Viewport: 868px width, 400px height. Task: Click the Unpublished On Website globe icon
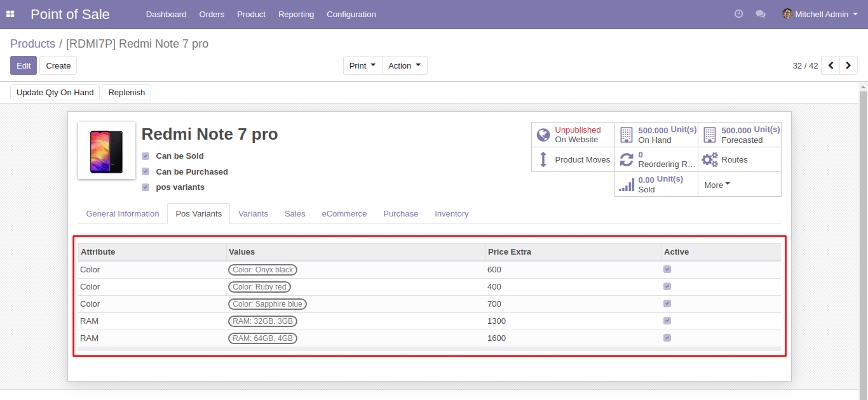pyautogui.click(x=543, y=135)
